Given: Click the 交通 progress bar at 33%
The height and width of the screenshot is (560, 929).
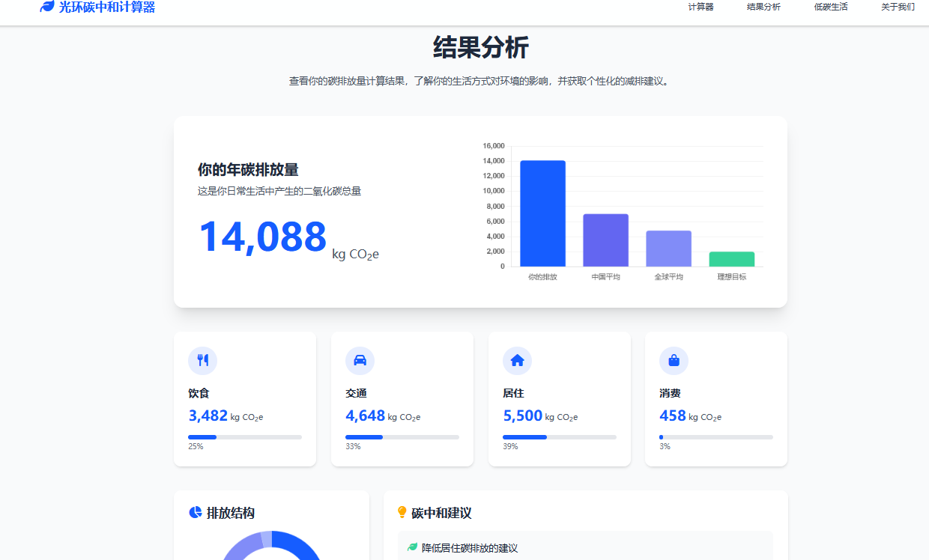Looking at the screenshot, I should (402, 437).
